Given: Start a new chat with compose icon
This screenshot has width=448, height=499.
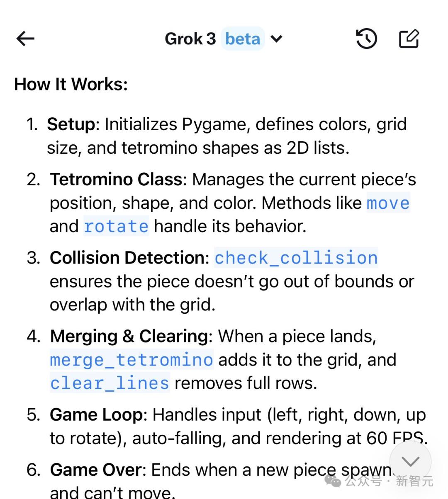Looking at the screenshot, I should click(x=409, y=39).
